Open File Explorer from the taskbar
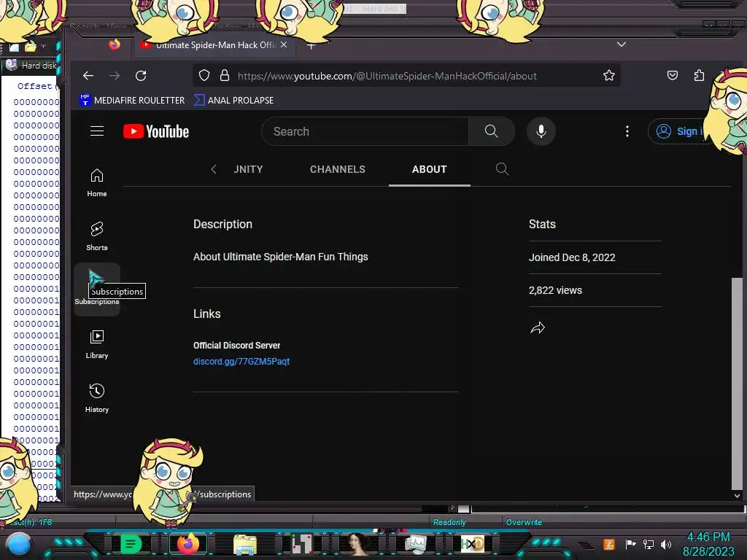747x560 pixels. 245,545
